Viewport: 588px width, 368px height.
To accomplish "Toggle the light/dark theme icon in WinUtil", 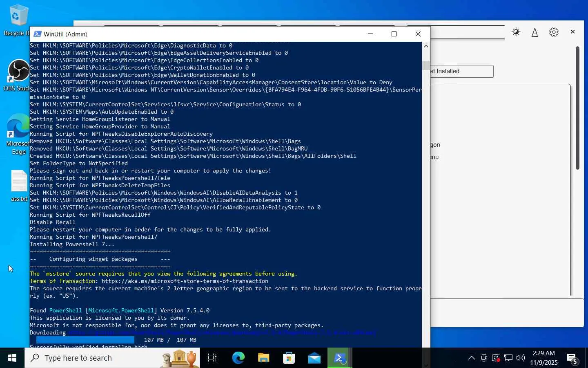I will pos(516,32).
